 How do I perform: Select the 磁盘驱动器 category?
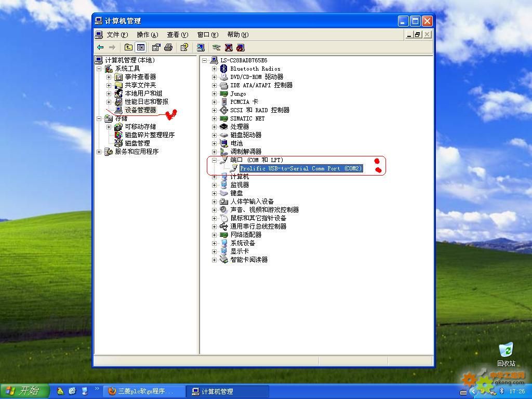246,135
